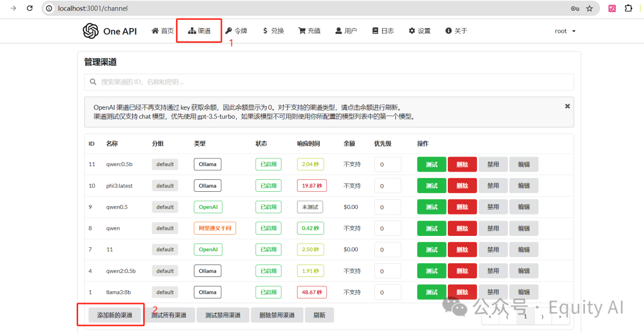Open the 令牌 (tokens) menu item

236,31
